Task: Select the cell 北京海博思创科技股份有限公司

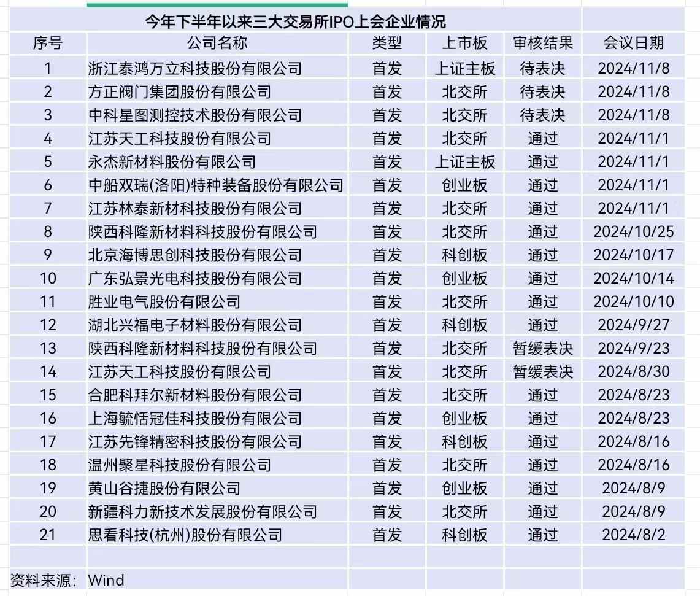Action: tap(217, 255)
